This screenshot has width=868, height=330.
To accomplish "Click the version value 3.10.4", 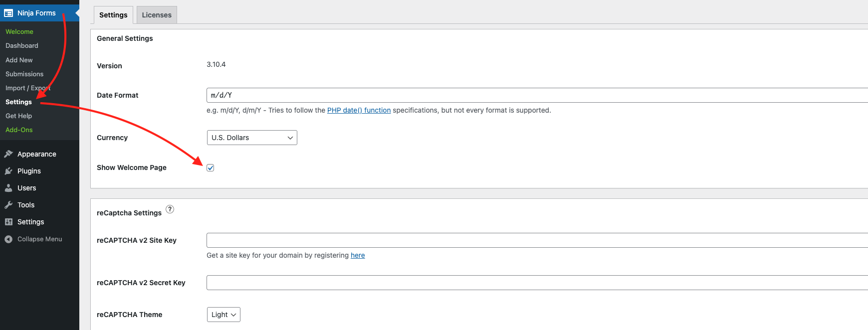I will pyautogui.click(x=216, y=64).
